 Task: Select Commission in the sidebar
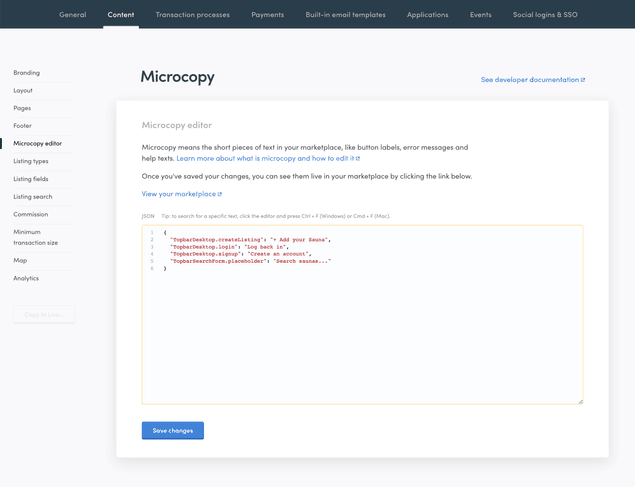click(31, 214)
